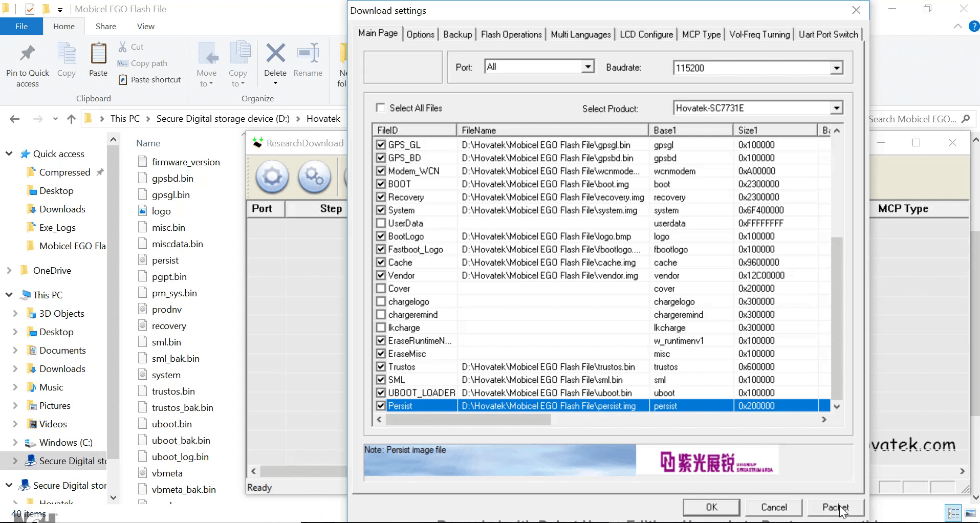This screenshot has width=980, height=523.
Task: Enable the UserData file checkbox
Action: (x=381, y=223)
